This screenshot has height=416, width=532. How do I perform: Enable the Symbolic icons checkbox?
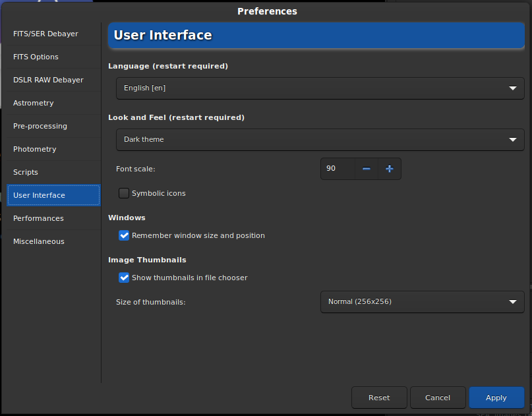click(x=124, y=193)
